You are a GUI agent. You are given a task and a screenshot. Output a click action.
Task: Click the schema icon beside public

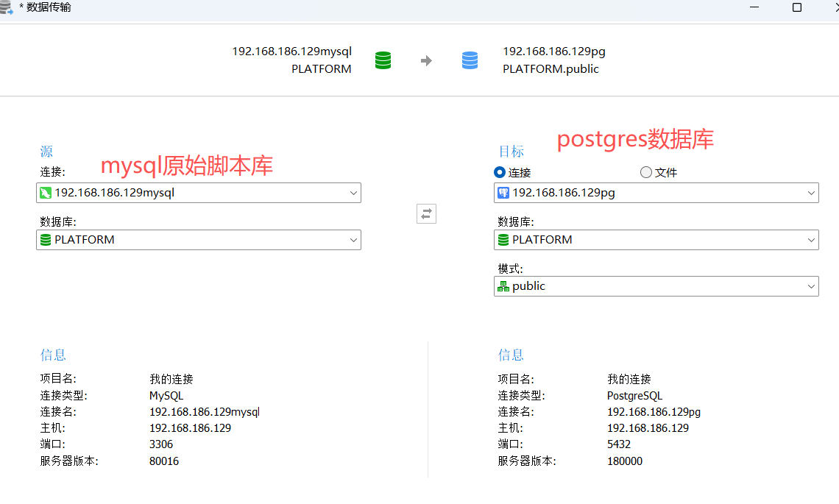pos(503,286)
